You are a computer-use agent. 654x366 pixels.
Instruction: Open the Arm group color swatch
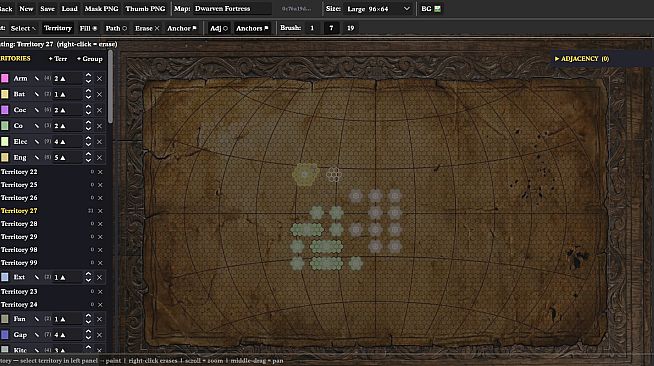click(5, 78)
